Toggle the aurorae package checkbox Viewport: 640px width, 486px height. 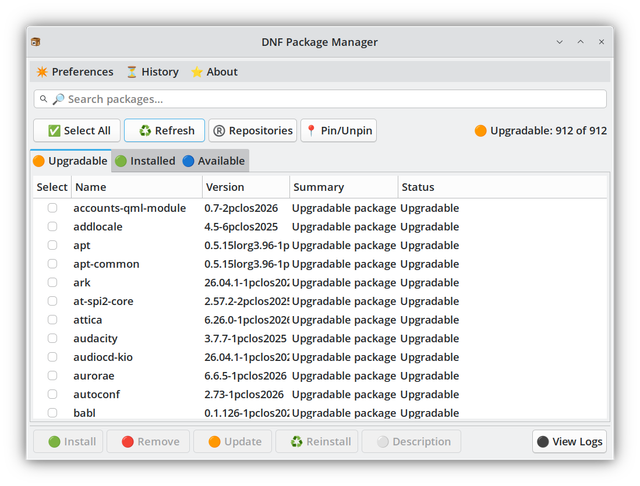click(x=52, y=375)
